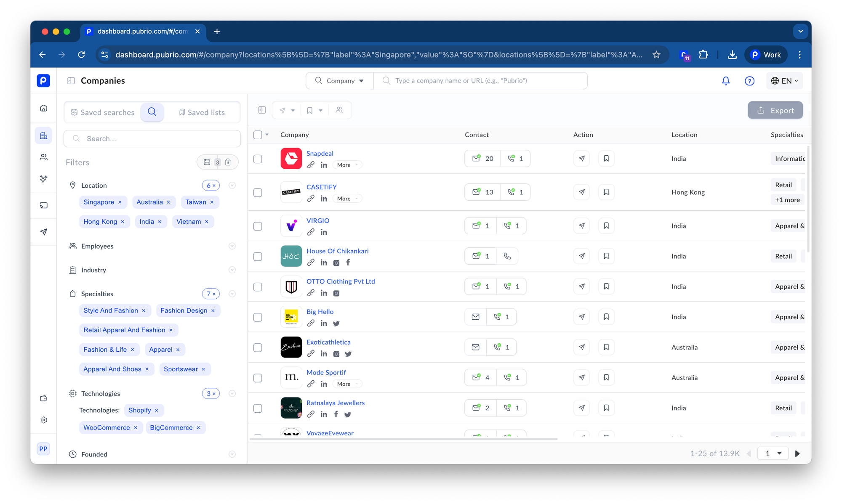Bookmark the Mode Sportif row
Image resolution: width=842 pixels, height=504 pixels.
point(606,378)
